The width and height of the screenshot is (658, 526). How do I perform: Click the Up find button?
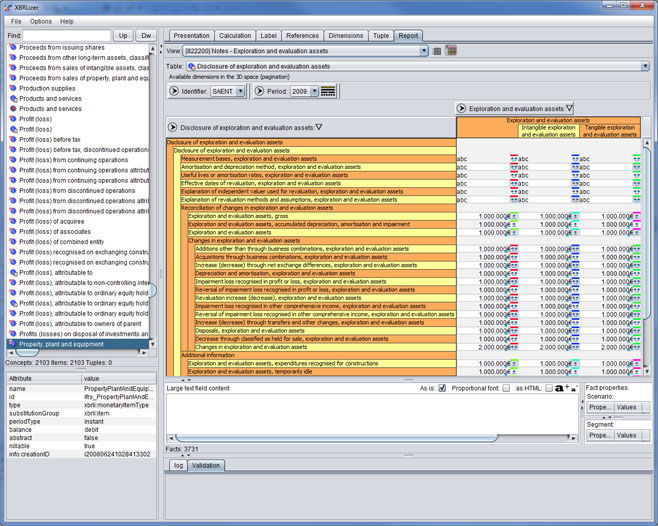click(123, 36)
